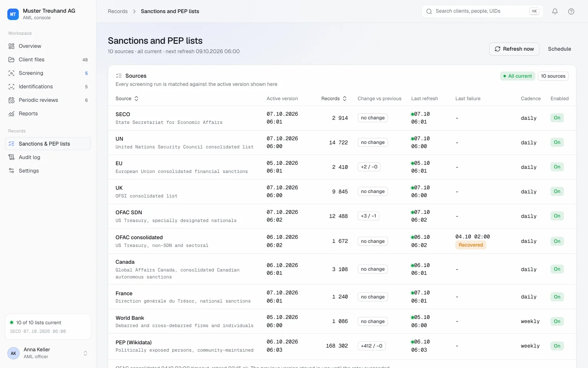Click the Reports chart icon

(x=11, y=114)
